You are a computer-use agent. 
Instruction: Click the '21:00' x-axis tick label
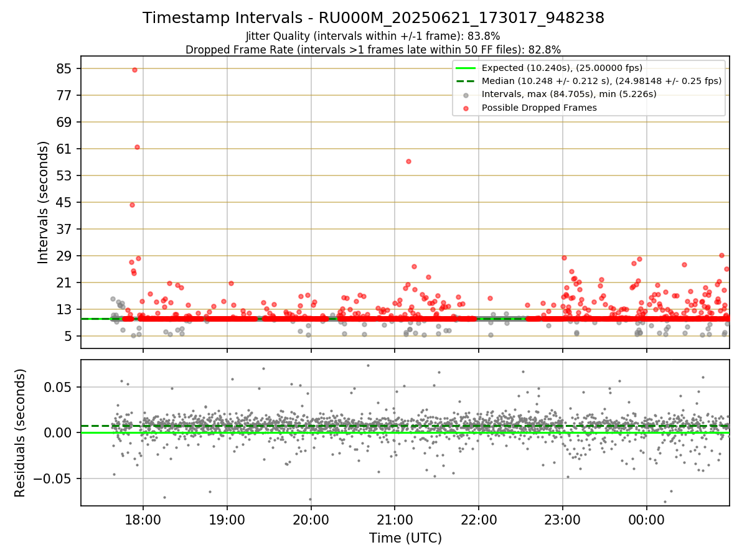(x=395, y=520)
